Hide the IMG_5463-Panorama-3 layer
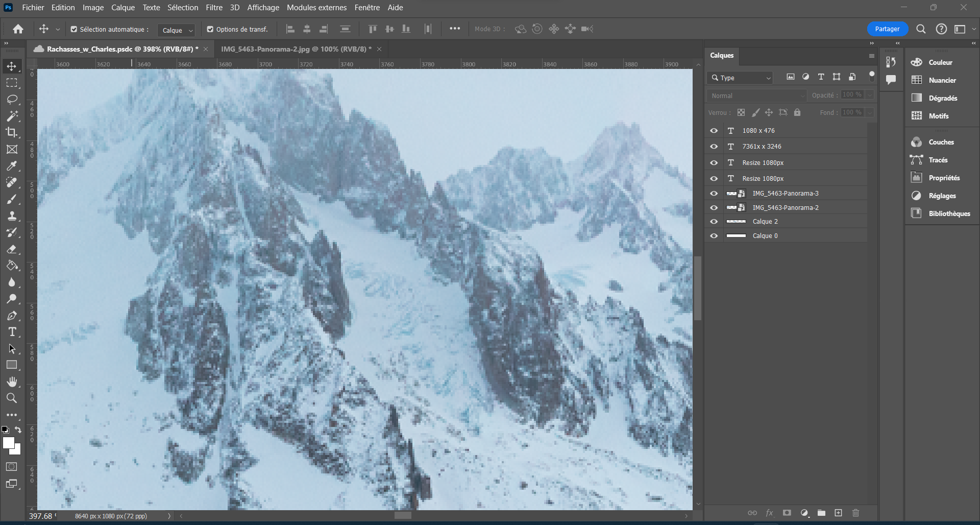The width and height of the screenshot is (980, 525). [x=714, y=193]
